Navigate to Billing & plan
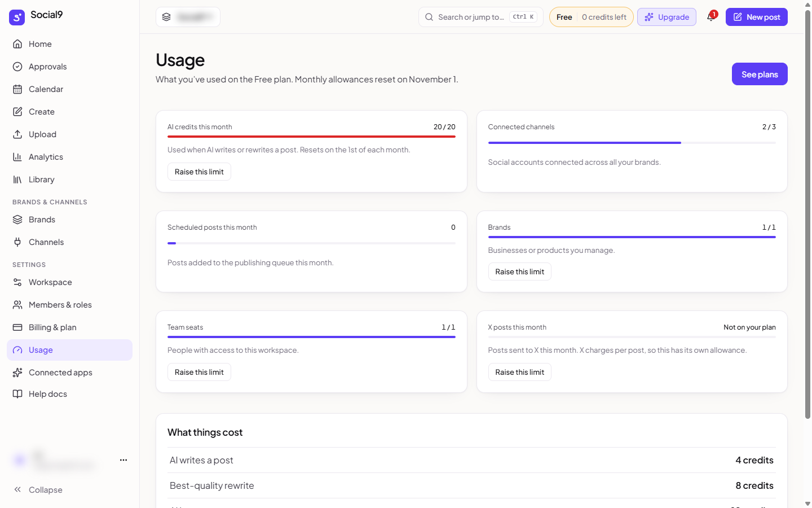 coord(69,327)
